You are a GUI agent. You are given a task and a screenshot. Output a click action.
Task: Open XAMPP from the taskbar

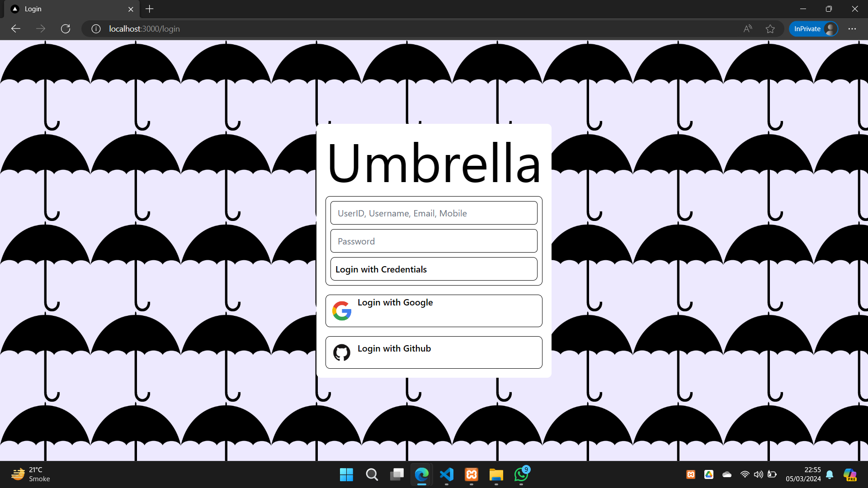pos(472,474)
